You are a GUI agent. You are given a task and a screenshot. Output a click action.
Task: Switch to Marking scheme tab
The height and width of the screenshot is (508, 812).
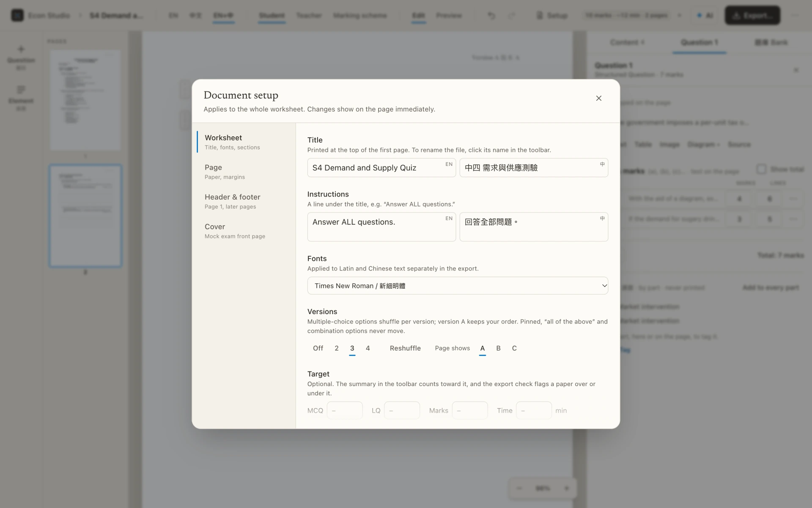pyautogui.click(x=360, y=15)
